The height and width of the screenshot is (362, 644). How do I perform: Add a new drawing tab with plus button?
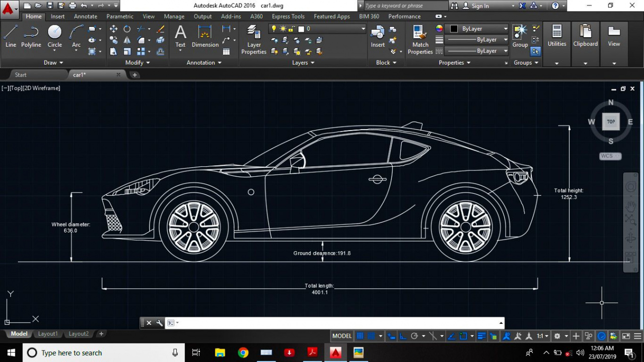point(135,75)
